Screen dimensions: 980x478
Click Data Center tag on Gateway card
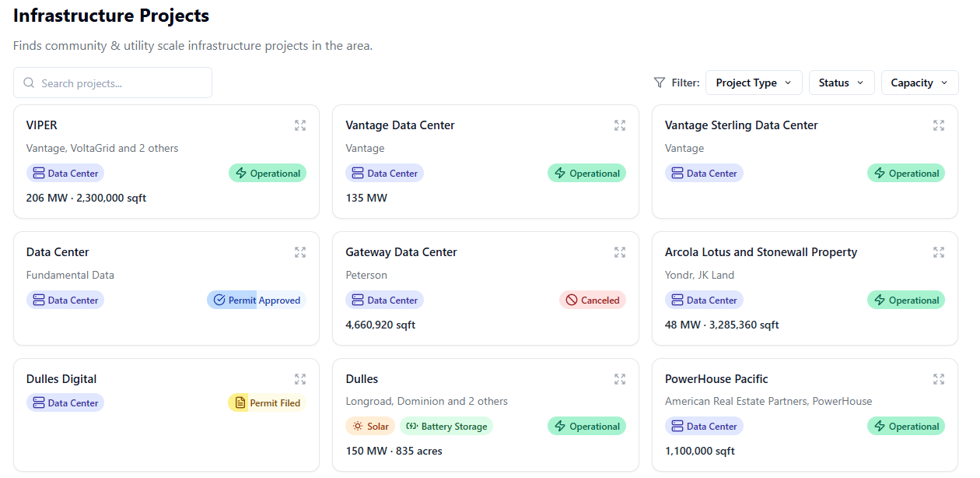pyautogui.click(x=385, y=300)
